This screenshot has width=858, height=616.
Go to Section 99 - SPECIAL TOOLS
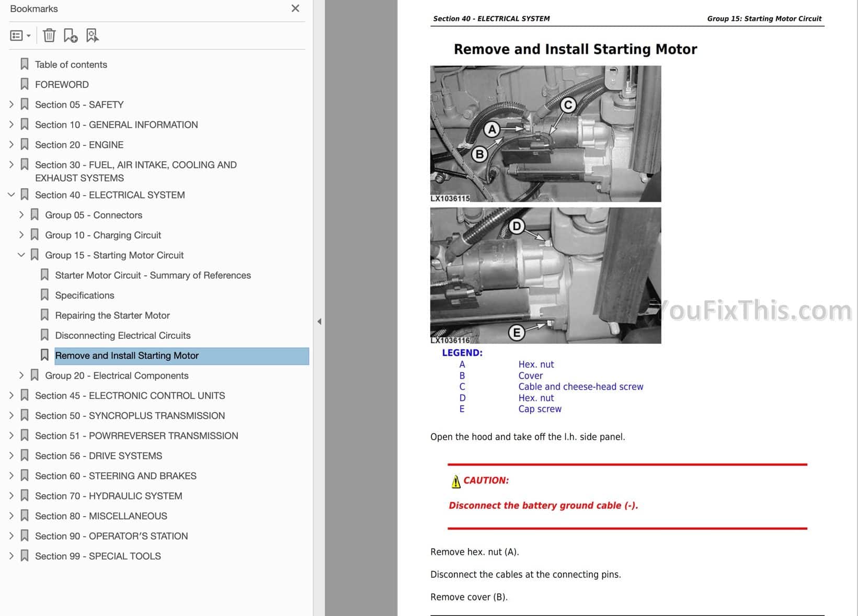coord(98,556)
